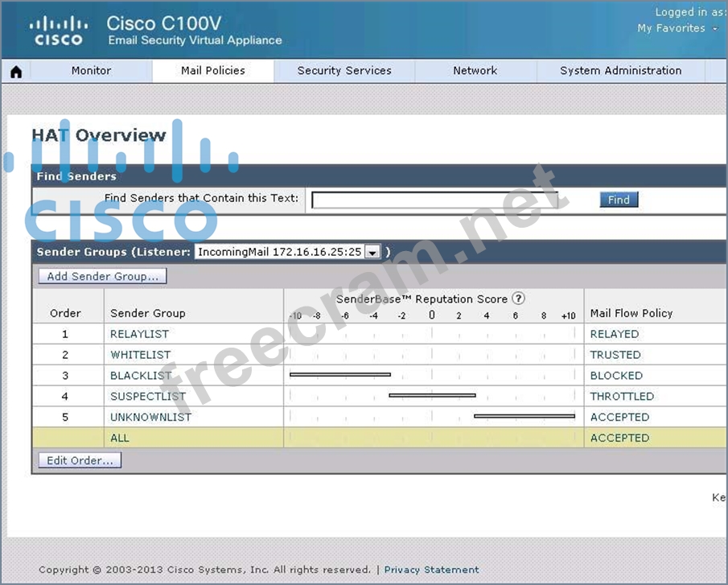Open the Security Services menu
The width and height of the screenshot is (728, 585).
tap(344, 71)
